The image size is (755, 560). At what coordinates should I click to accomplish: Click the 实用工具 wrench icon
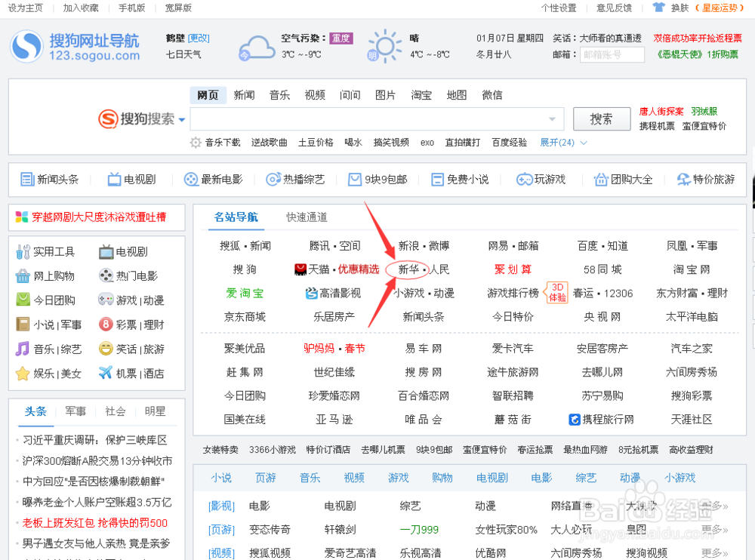(23, 252)
